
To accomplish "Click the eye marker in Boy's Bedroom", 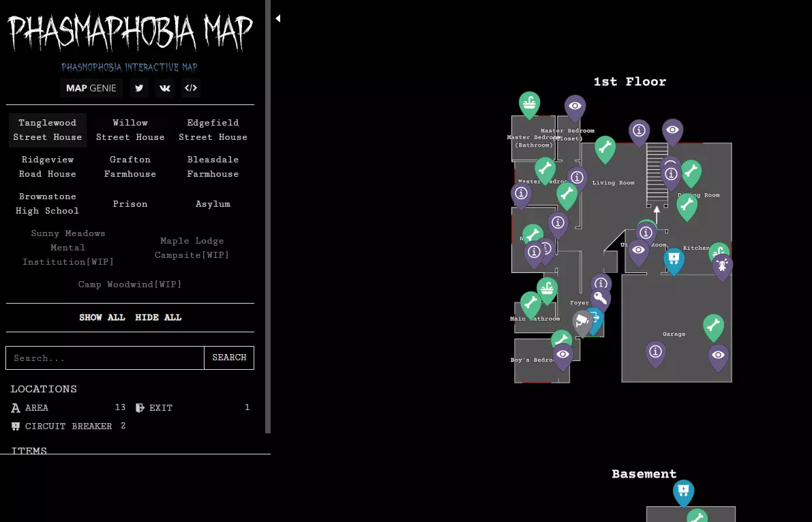I will (x=562, y=356).
